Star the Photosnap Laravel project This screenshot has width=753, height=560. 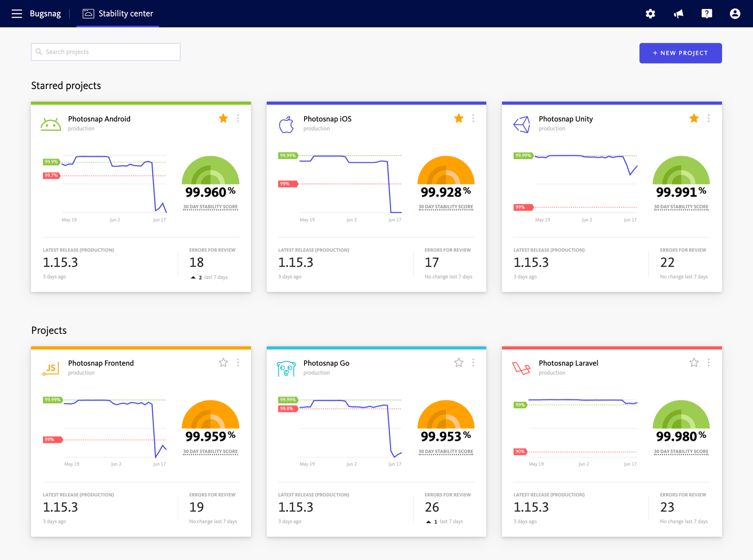(694, 363)
